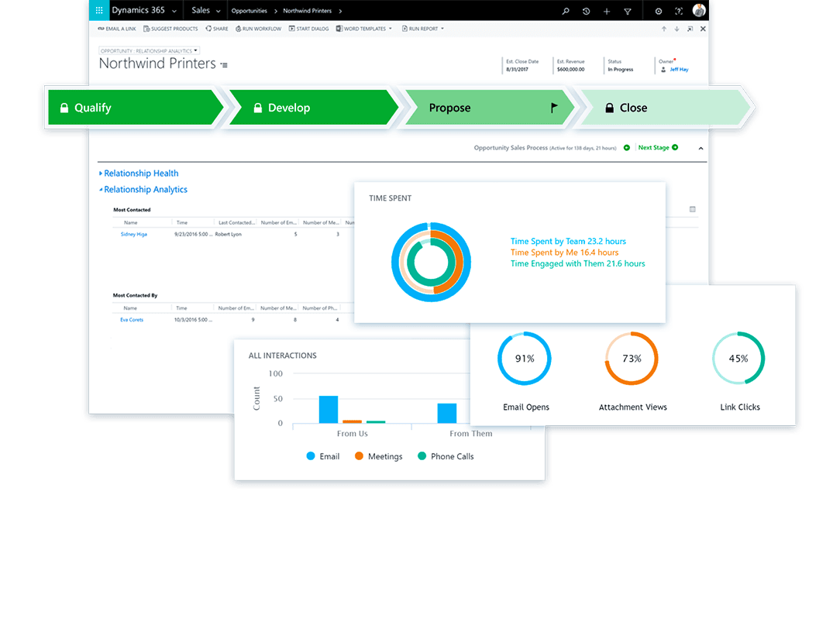Select the Develop stage

pyautogui.click(x=313, y=108)
